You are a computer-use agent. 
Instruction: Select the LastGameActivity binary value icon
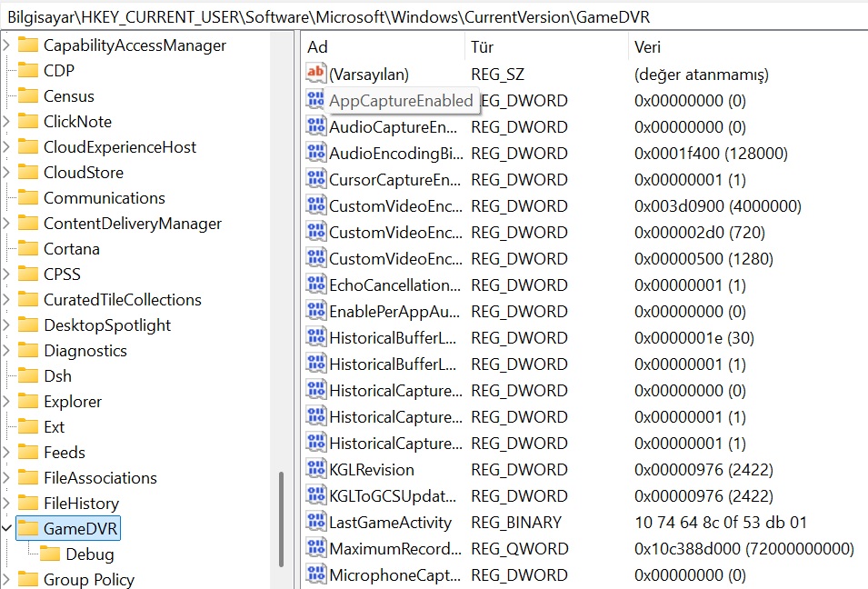[x=316, y=522]
